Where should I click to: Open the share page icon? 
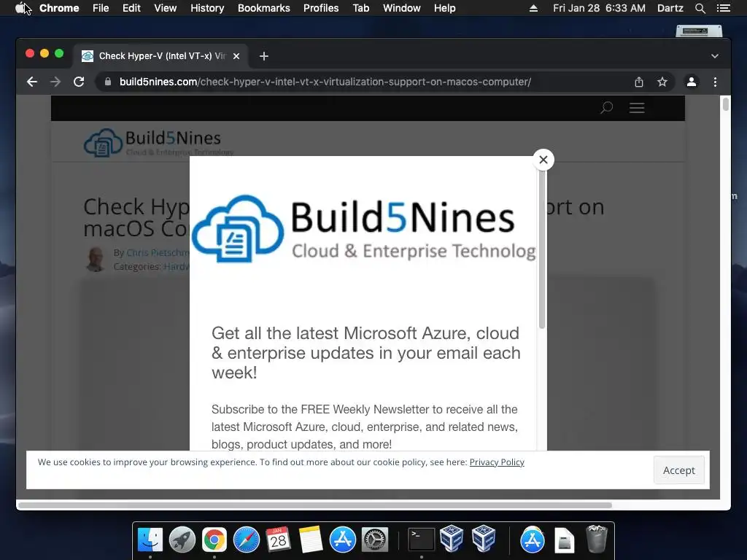click(639, 82)
